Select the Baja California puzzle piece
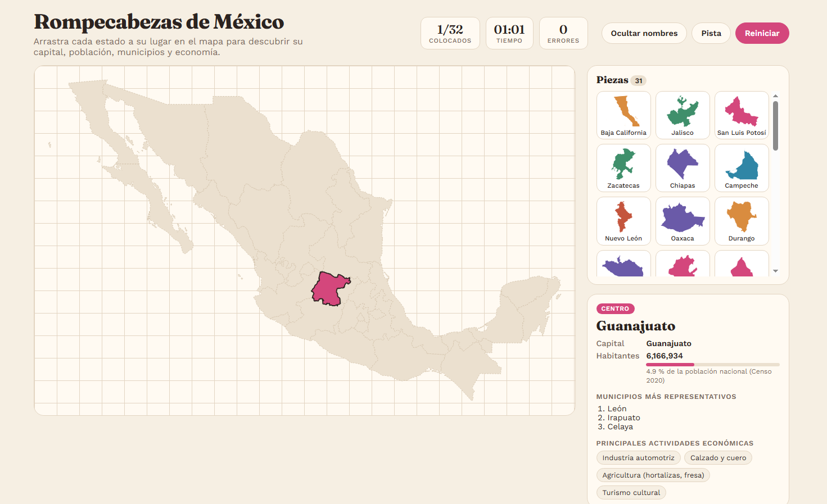 pos(623,115)
